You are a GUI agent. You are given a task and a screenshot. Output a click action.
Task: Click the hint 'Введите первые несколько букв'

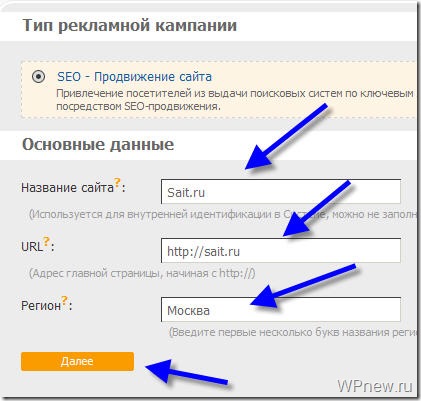[293, 332]
